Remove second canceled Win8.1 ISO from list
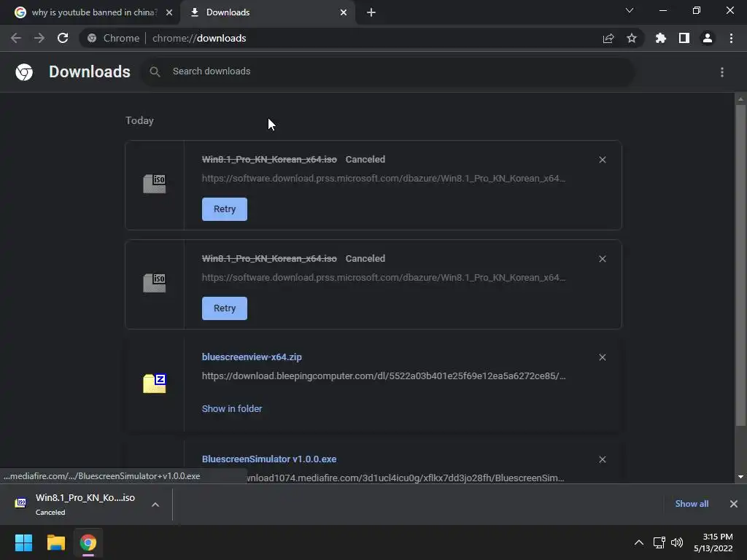The image size is (747, 560). coord(603,259)
